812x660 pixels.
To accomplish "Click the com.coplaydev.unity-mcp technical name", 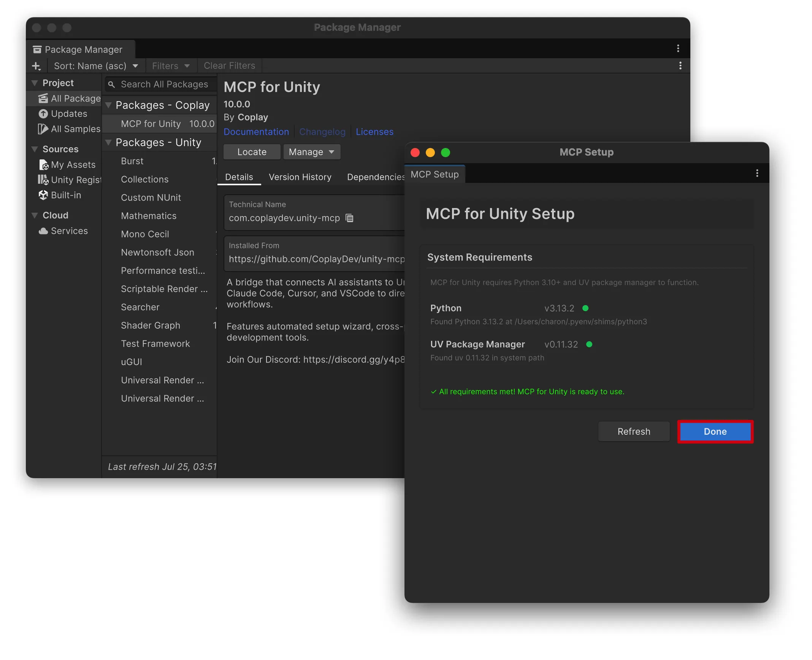I will pyautogui.click(x=284, y=218).
